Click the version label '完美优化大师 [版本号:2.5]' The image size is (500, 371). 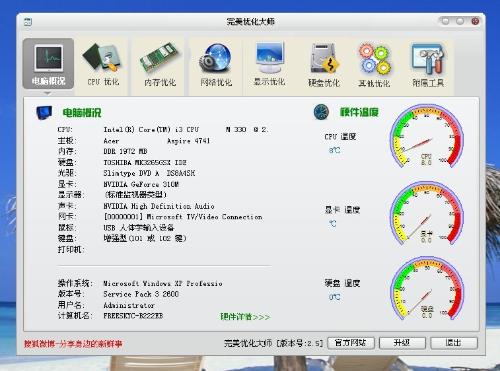pos(273,343)
